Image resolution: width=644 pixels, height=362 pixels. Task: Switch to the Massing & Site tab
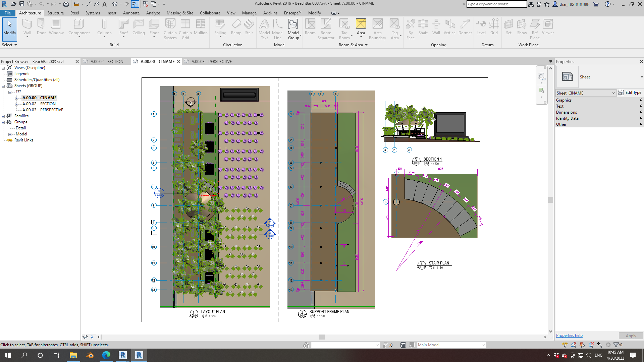(180, 13)
